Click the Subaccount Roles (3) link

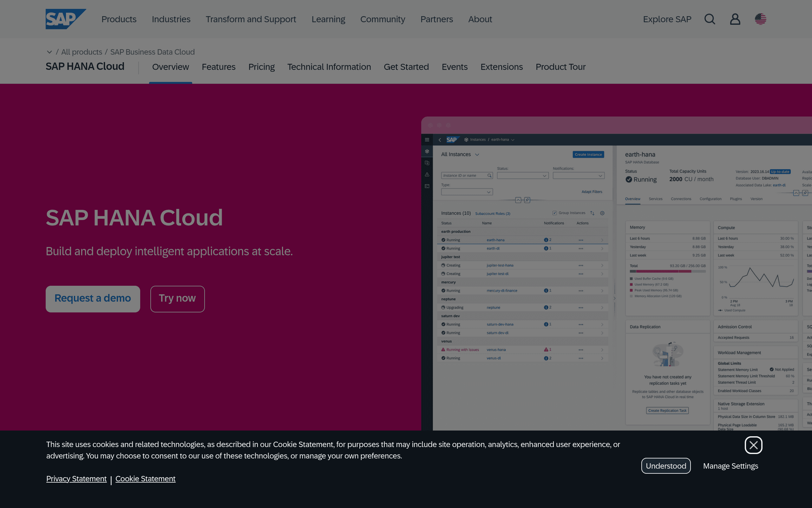[493, 214]
